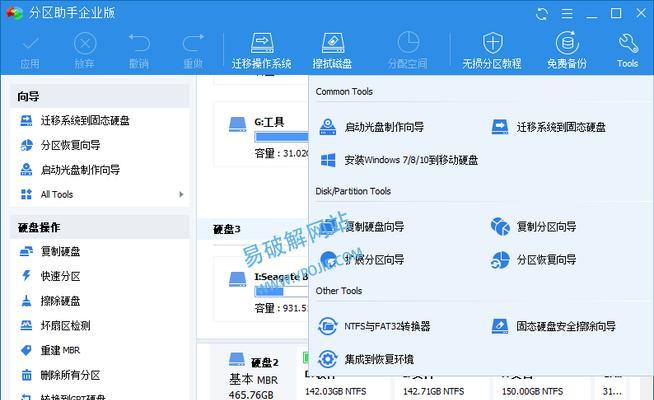Click the 放弃 discard X icon
654x400 pixels.
(85, 43)
